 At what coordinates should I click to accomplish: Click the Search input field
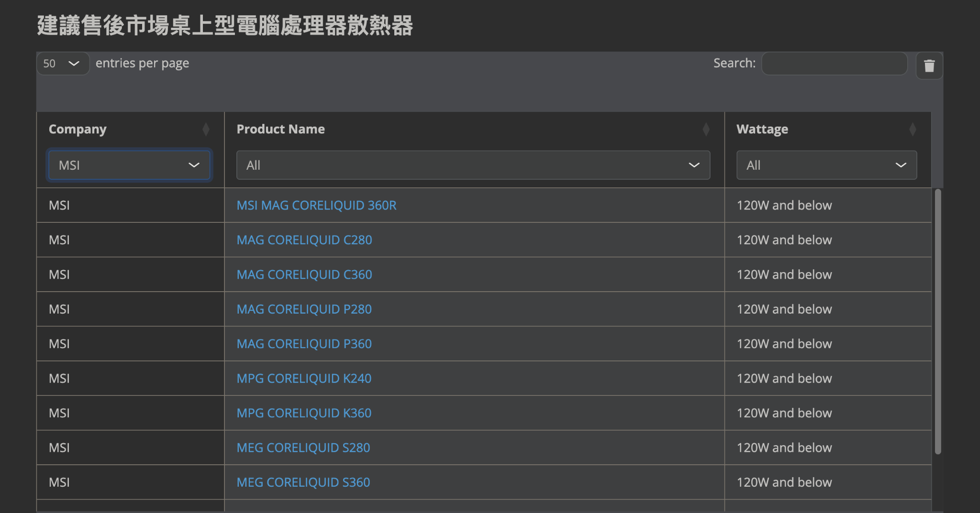[835, 63]
